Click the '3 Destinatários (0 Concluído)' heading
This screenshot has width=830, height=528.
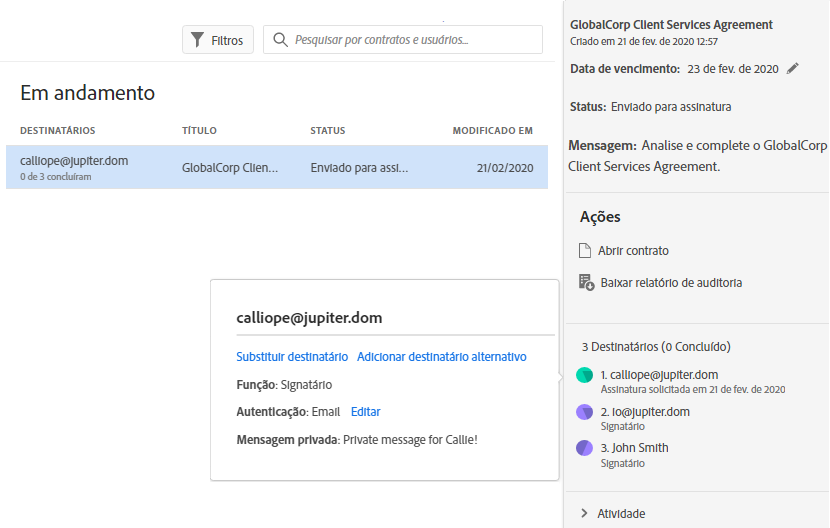point(656,347)
